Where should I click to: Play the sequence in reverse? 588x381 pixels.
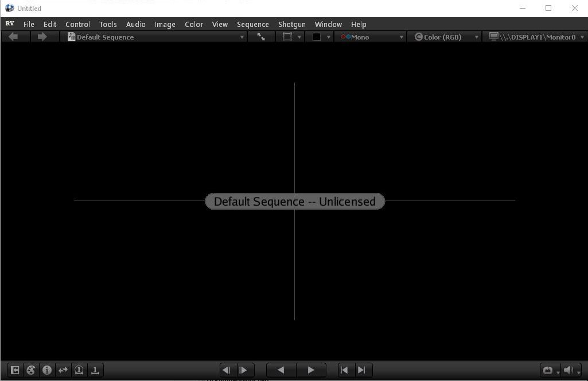coord(281,370)
